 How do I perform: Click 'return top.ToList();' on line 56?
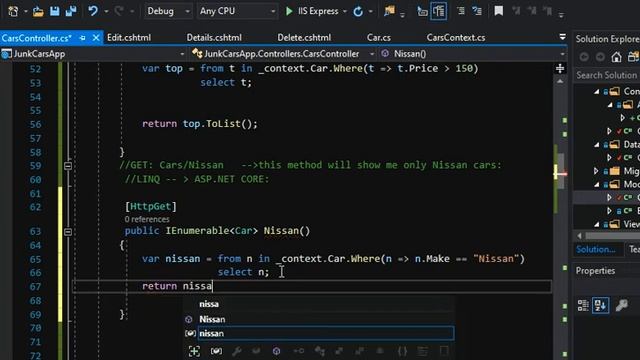coord(200,124)
